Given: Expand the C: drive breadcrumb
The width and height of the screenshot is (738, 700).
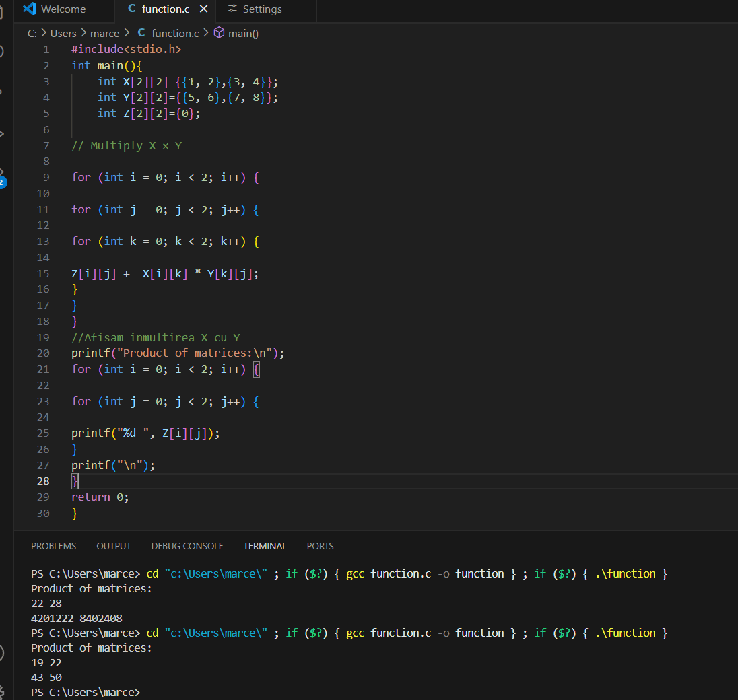Looking at the screenshot, I should (32, 33).
